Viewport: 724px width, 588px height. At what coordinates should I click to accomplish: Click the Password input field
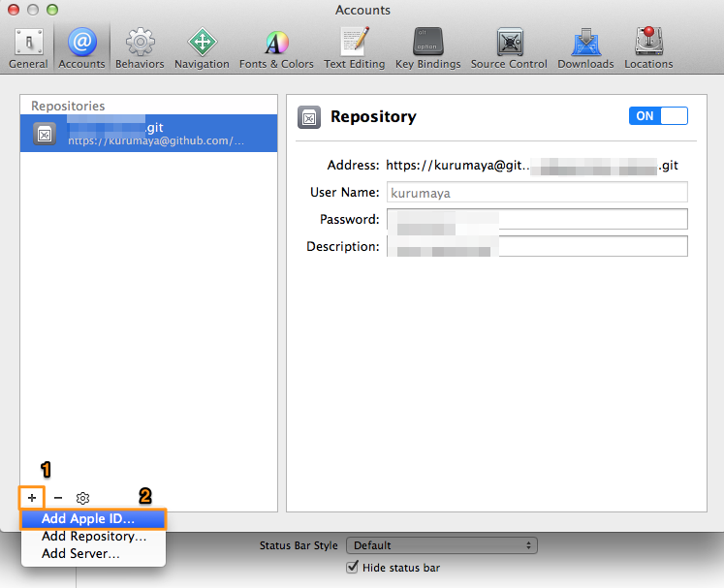[537, 220]
